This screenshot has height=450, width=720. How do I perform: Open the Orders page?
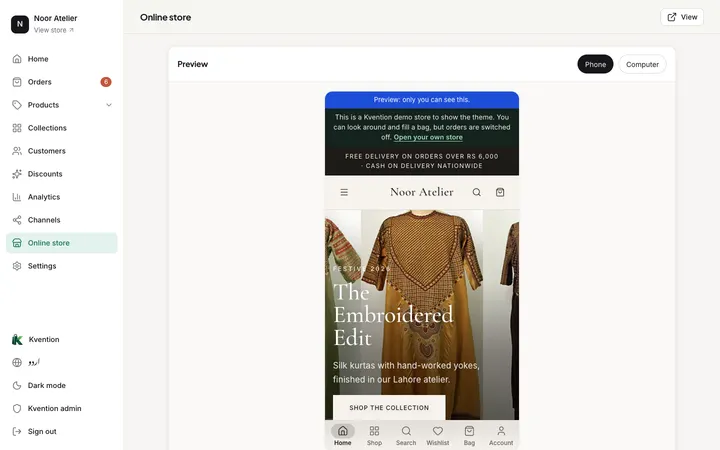62,82
